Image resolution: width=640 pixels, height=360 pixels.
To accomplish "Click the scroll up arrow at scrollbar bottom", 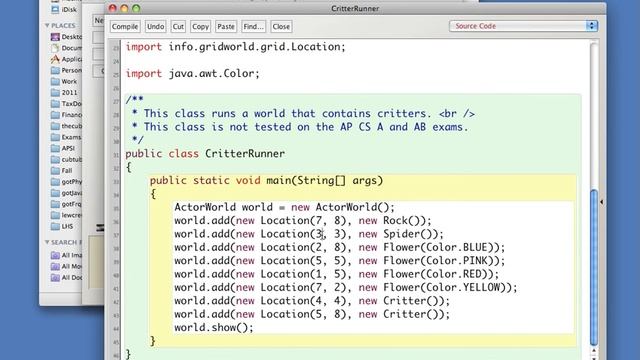I will (594, 351).
